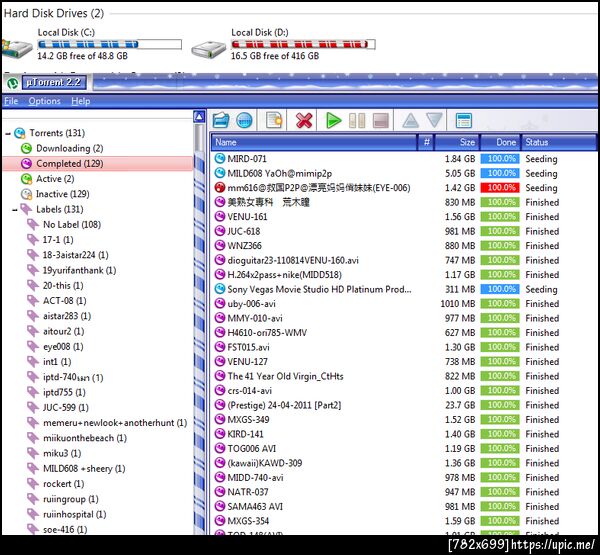600x555 pixels.
Task: Select the MIRD-071 torrent row
Action: coord(404,159)
